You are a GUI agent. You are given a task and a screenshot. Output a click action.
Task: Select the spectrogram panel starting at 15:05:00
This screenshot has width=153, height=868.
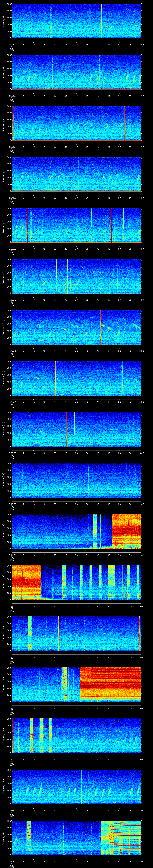pos(76,225)
